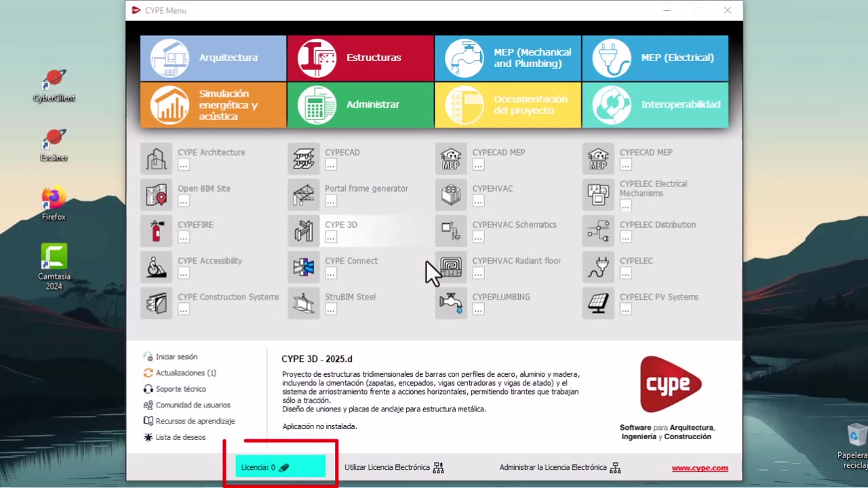The image size is (868, 488).
Task: Expand options button under CYPEPLUMBING
Action: (478, 309)
